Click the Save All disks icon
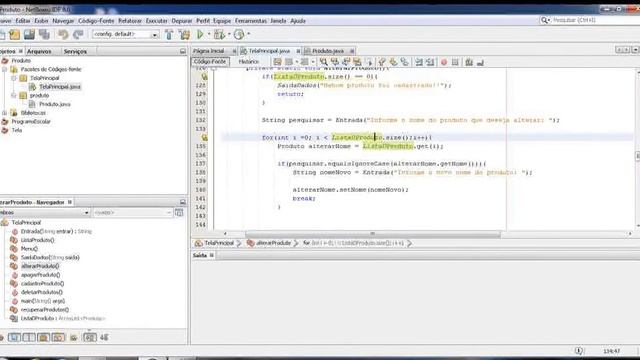This screenshot has height=360, width=640. pyautogui.click(x=44, y=35)
